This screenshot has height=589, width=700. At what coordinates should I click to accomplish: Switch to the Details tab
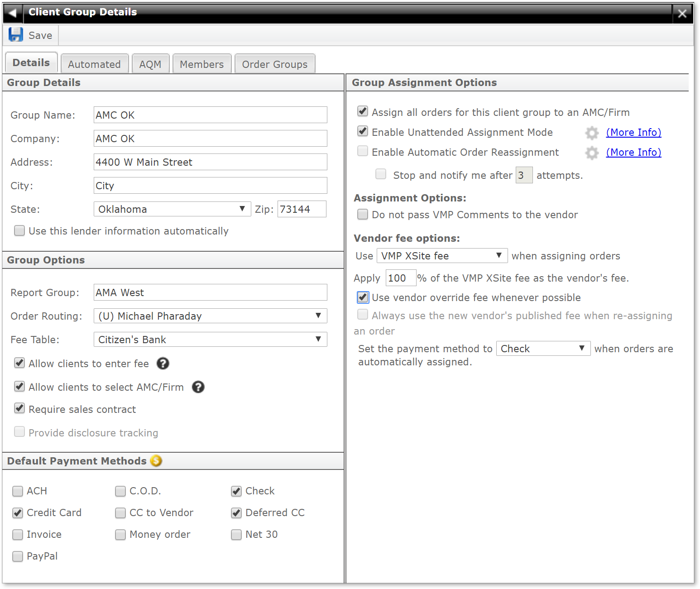pos(31,63)
